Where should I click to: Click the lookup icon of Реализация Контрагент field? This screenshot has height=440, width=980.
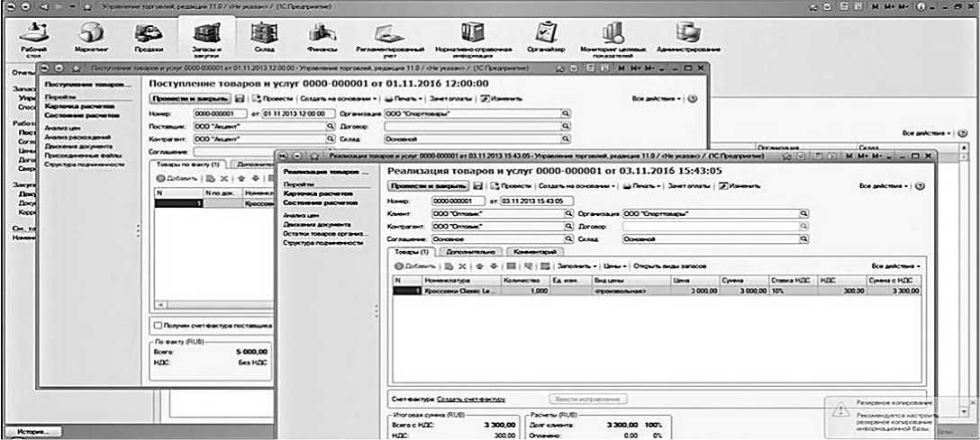pos(568,226)
